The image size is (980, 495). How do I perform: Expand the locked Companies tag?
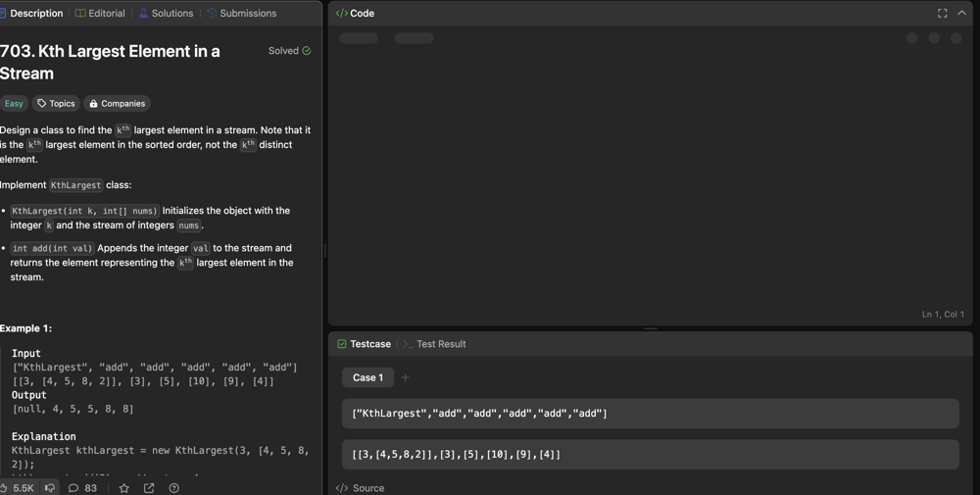[117, 103]
